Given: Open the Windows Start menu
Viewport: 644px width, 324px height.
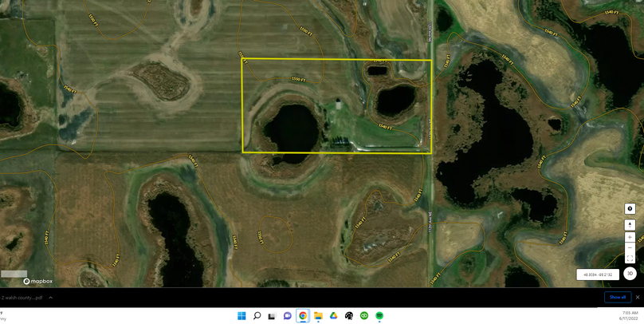Looking at the screenshot, I should 241,316.
